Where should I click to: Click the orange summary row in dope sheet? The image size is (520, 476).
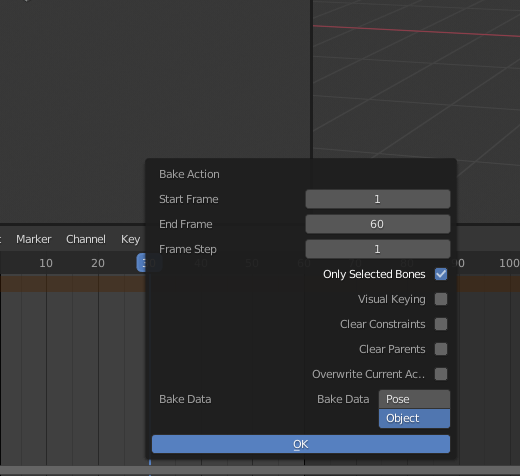point(73,283)
